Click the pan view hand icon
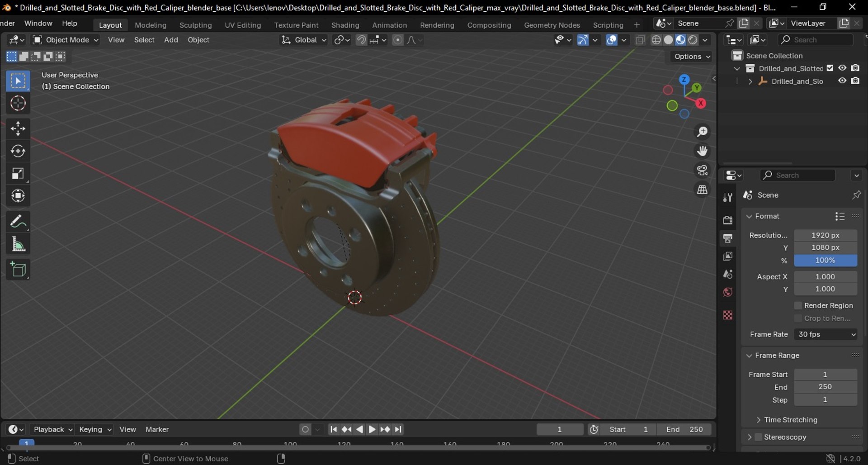 point(702,151)
